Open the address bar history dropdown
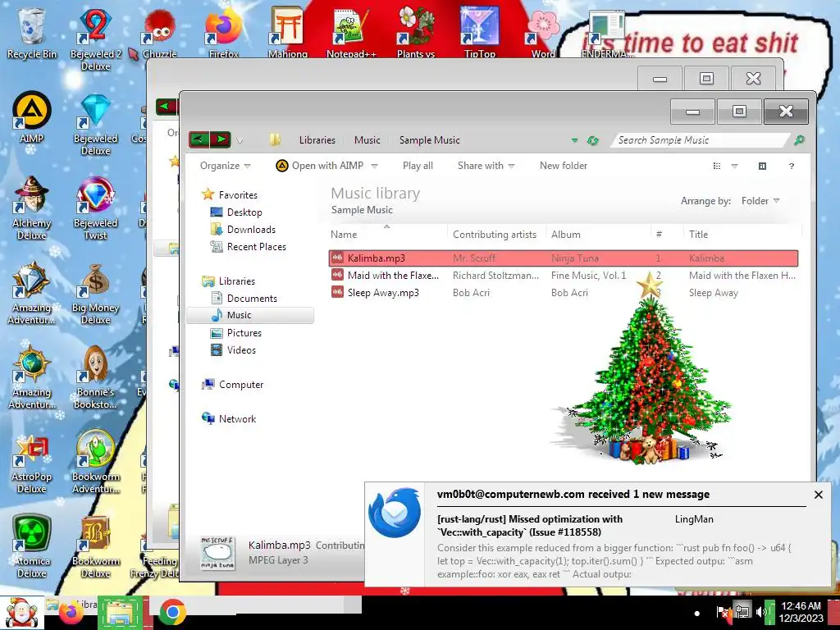840x630 pixels. click(x=574, y=140)
